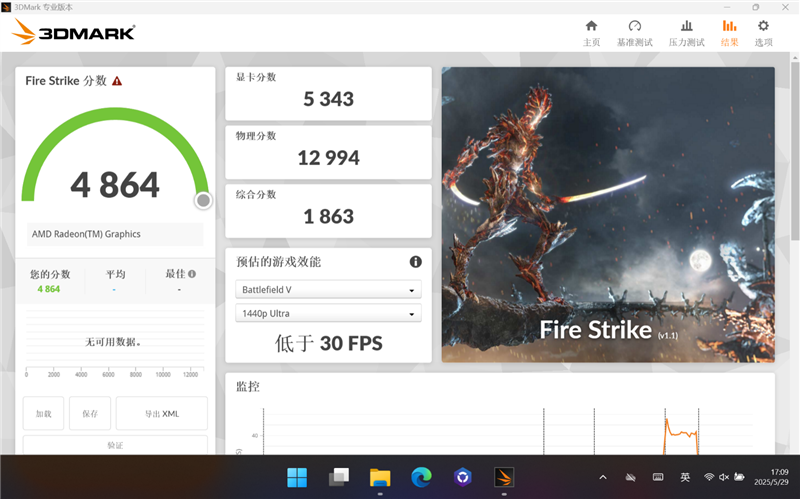Click the vertical scrollbar on the right
The width and height of the screenshot is (800, 499).
(x=795, y=151)
